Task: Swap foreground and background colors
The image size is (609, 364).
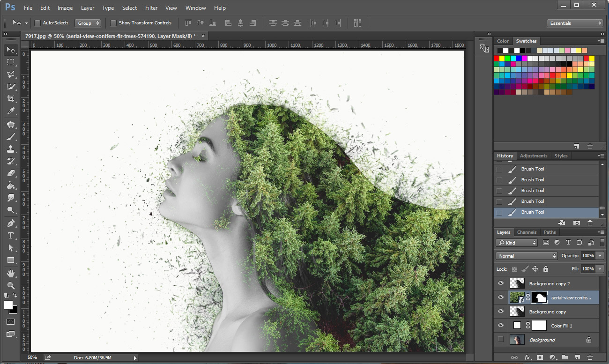Action: [15, 296]
